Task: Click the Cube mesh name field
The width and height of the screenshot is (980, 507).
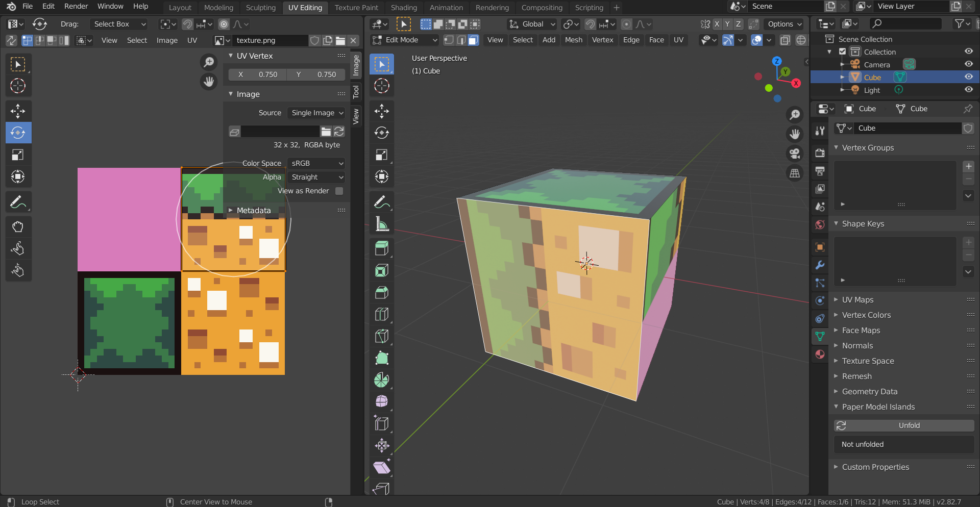Action: pos(908,128)
